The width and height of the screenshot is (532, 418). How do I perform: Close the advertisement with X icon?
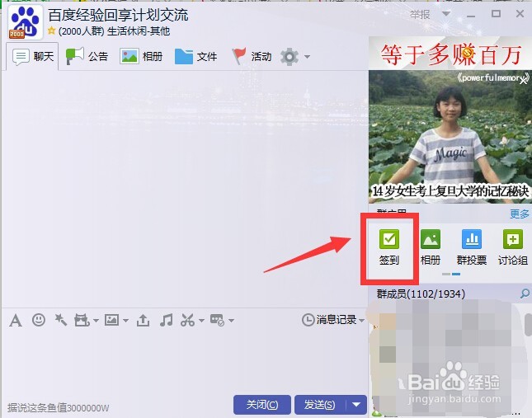click(x=524, y=81)
